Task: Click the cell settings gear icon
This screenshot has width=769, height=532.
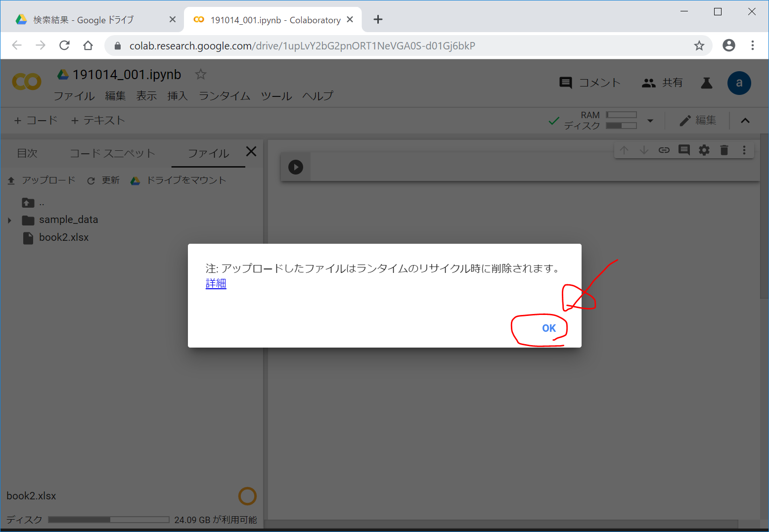Action: coord(704,150)
